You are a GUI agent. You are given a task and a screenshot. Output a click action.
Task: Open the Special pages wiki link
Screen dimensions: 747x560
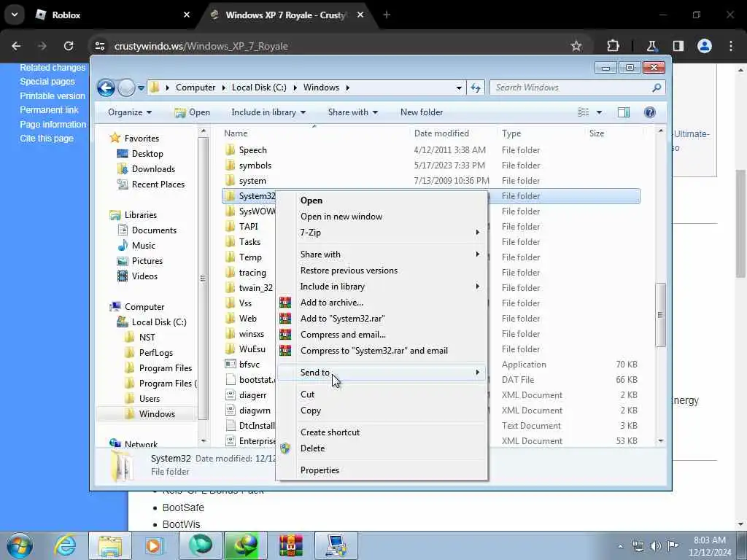[x=47, y=82]
